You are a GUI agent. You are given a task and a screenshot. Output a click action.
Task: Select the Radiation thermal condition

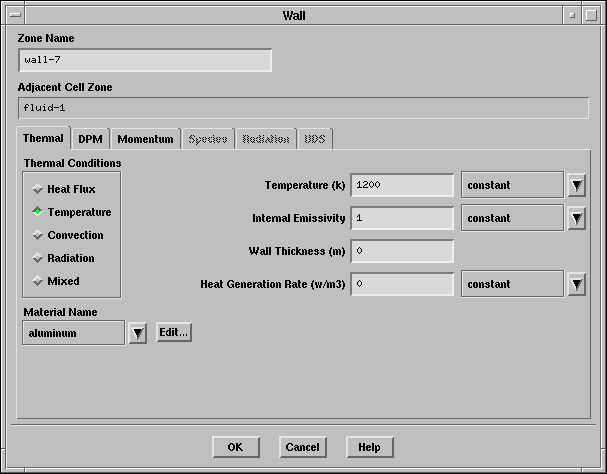pos(63,258)
